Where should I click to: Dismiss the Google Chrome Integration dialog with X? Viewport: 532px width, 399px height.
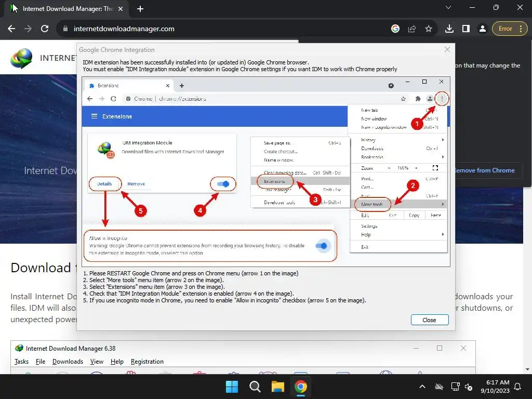(447, 49)
